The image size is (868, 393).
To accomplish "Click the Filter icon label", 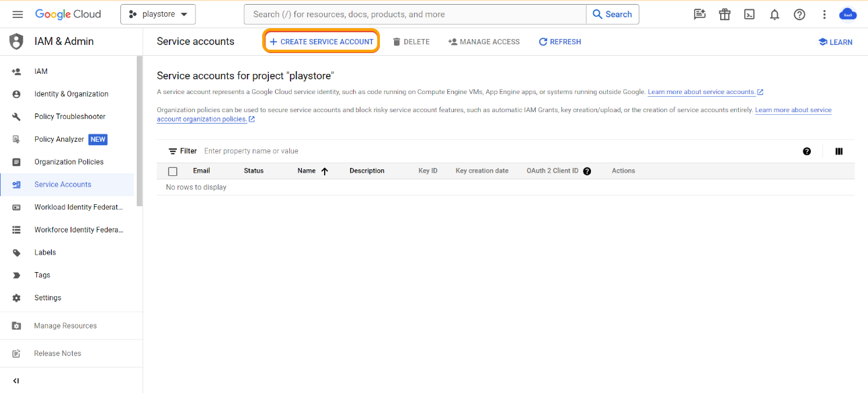I will (x=182, y=151).
